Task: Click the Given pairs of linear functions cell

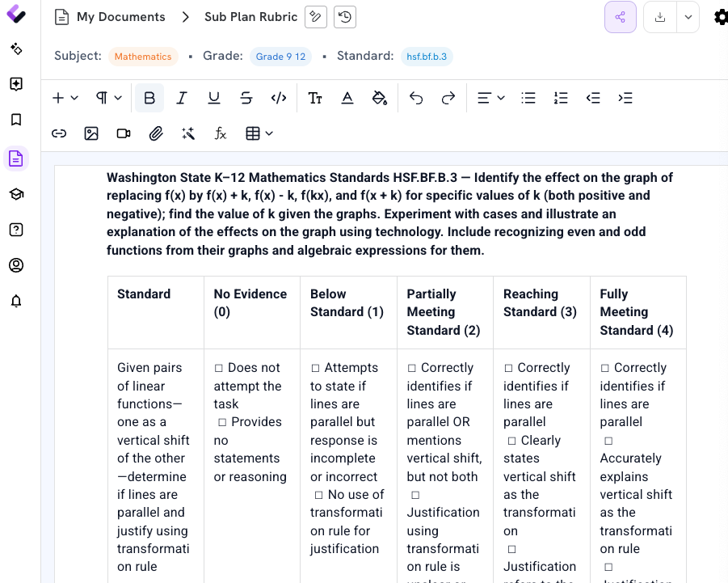Action: [x=156, y=467]
